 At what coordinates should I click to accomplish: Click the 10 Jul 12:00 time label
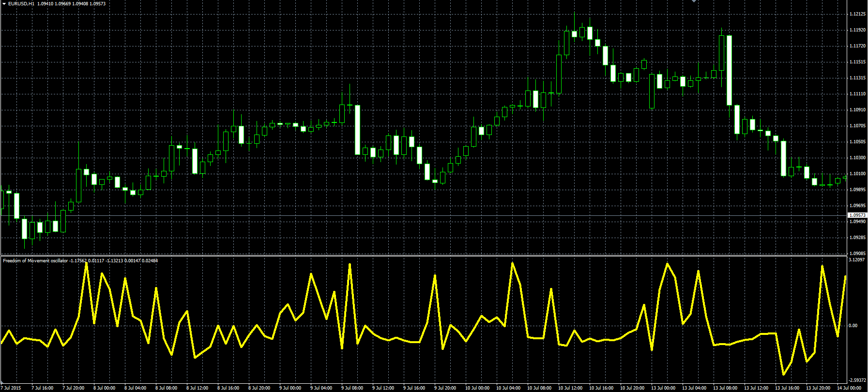[x=571, y=388]
